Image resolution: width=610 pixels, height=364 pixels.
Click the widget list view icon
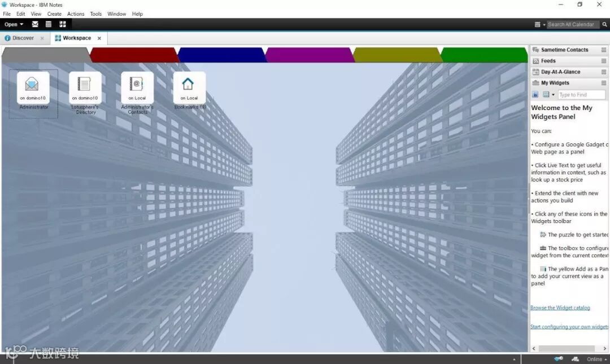[x=546, y=94]
